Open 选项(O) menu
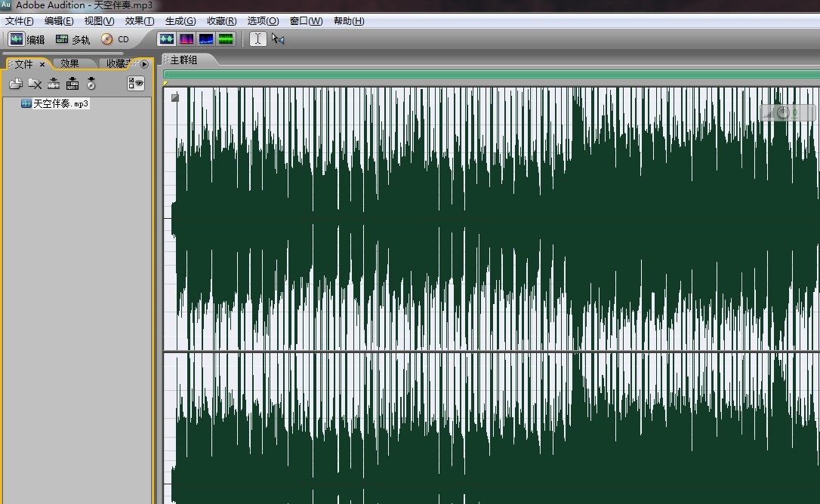This screenshot has width=820, height=504. pyautogui.click(x=263, y=21)
